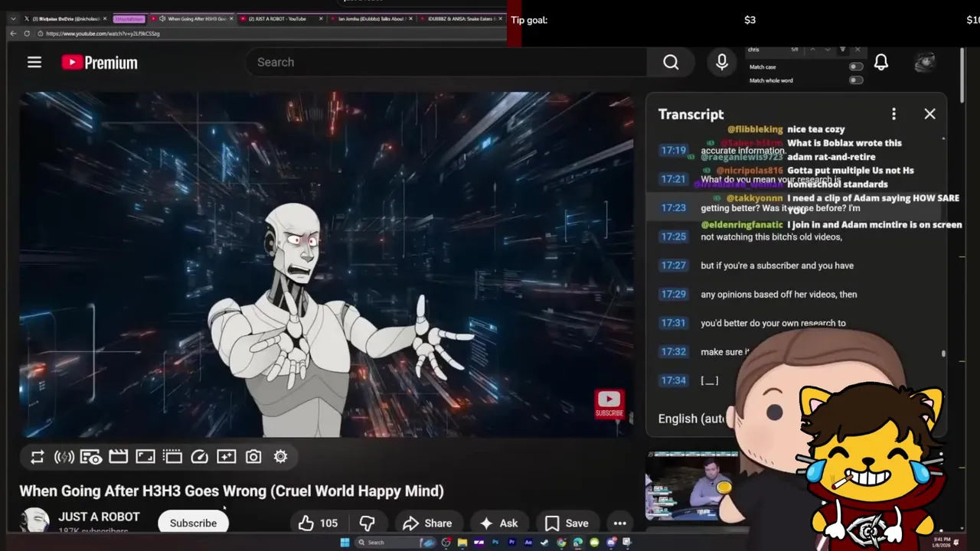Take screenshot with camera icon
Image resolution: width=980 pixels, height=551 pixels.
[253, 457]
